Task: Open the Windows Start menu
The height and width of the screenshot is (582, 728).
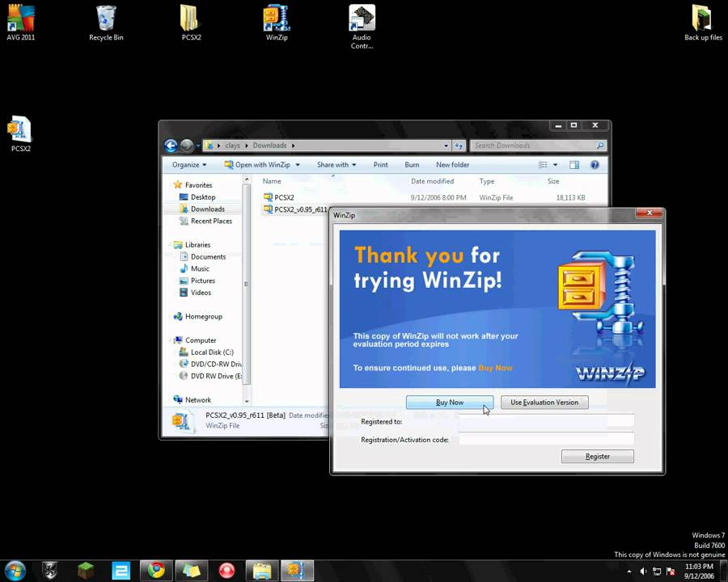Action: [x=15, y=571]
